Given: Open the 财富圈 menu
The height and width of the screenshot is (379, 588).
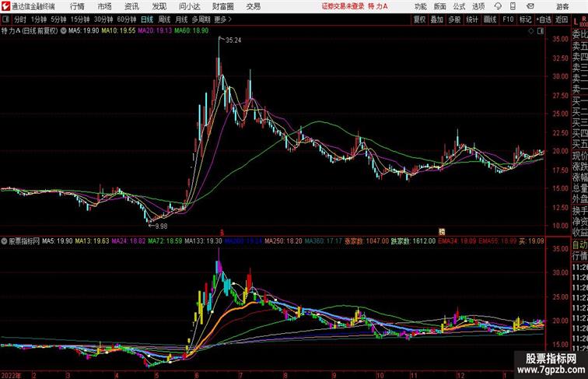Looking at the screenshot, I should (222, 6).
